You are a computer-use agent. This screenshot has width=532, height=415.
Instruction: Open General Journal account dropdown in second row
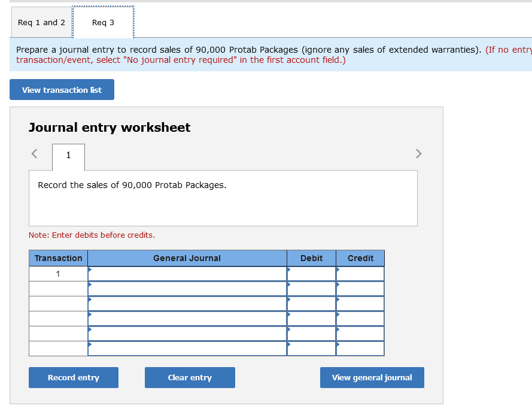coord(187,289)
